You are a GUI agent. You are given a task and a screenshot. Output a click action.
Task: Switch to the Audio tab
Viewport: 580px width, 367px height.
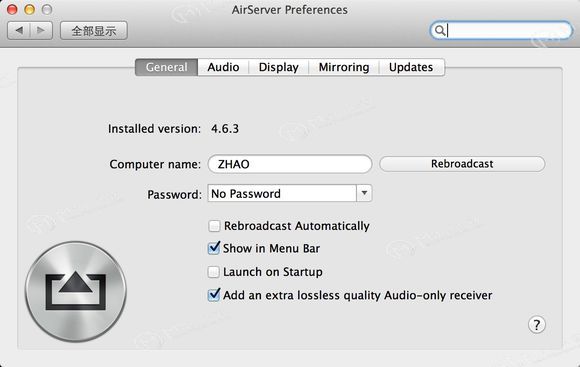coord(223,67)
